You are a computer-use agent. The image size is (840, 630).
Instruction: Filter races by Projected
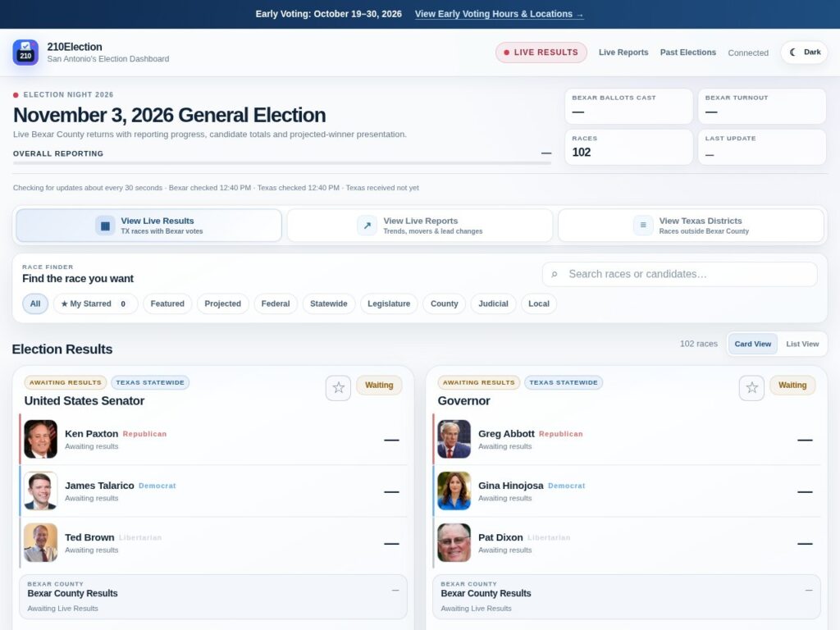223,304
